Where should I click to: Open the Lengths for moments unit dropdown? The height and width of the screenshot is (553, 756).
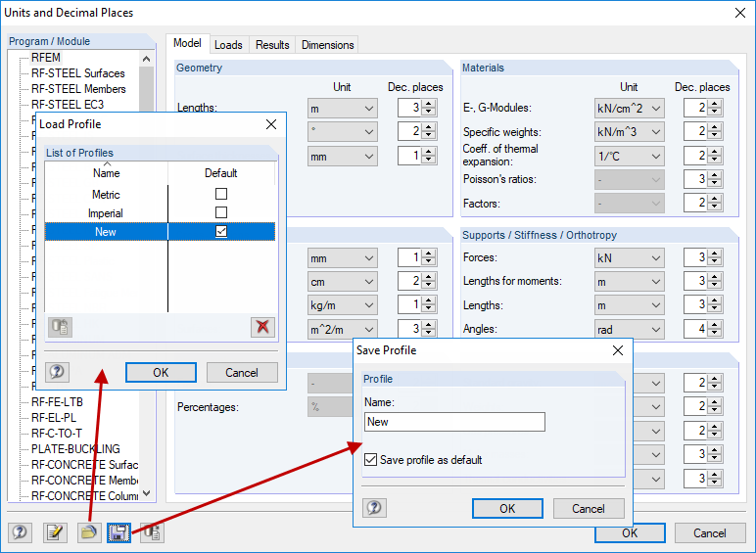(630, 281)
